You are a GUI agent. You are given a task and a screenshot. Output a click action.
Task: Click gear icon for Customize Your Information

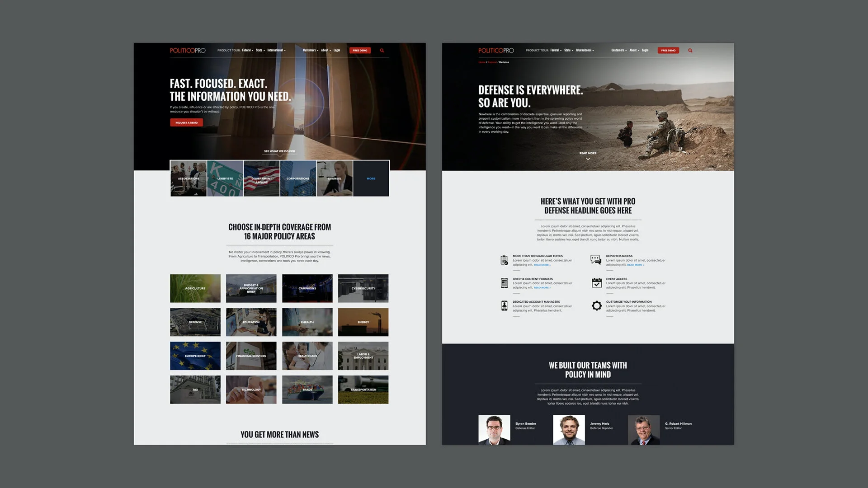pyautogui.click(x=596, y=306)
